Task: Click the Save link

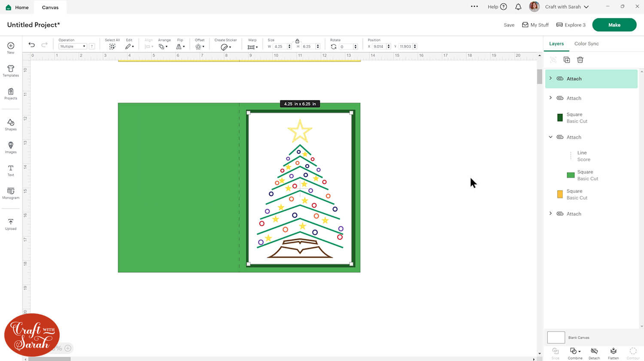Action: pos(509,25)
